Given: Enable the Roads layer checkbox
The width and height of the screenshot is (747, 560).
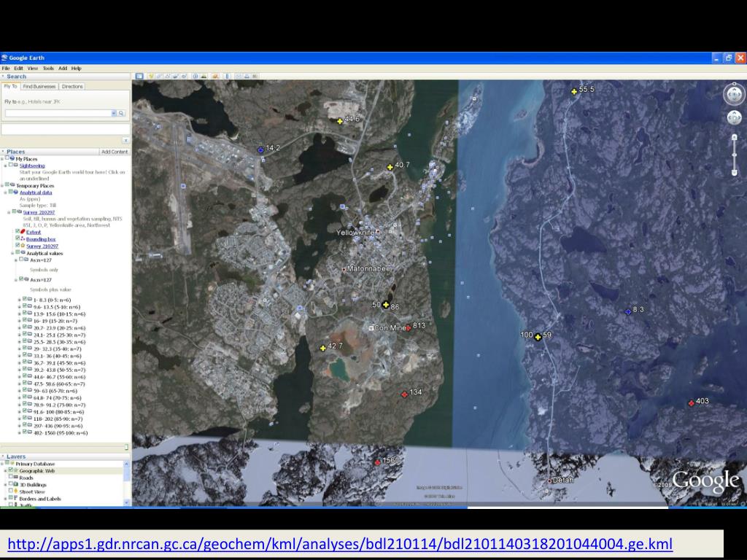Looking at the screenshot, I should pos(11,477).
